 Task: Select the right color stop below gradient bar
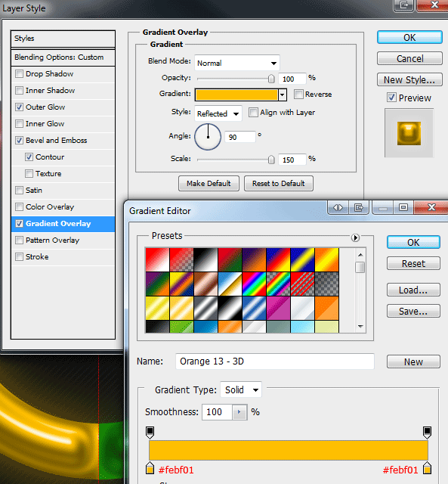[427, 468]
